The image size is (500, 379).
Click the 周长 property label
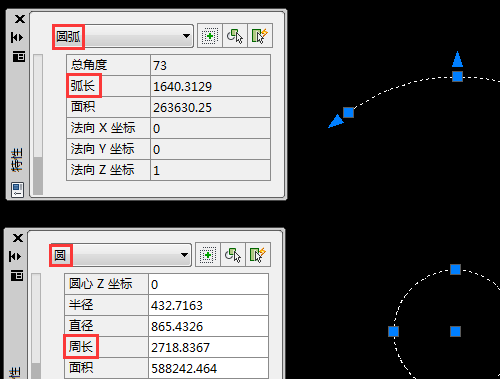81,346
